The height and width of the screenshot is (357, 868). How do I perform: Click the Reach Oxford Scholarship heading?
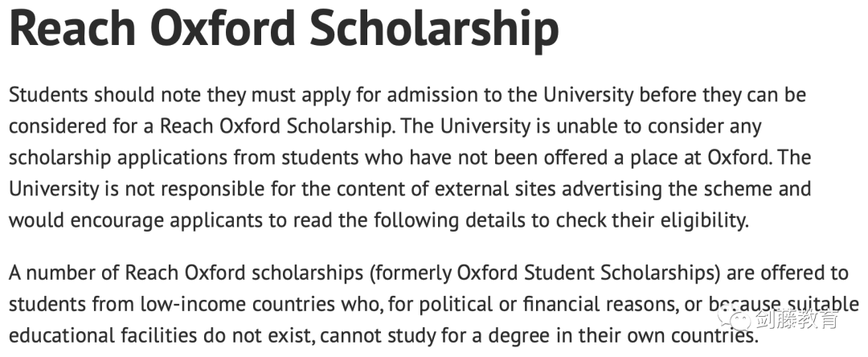pyautogui.click(x=285, y=27)
